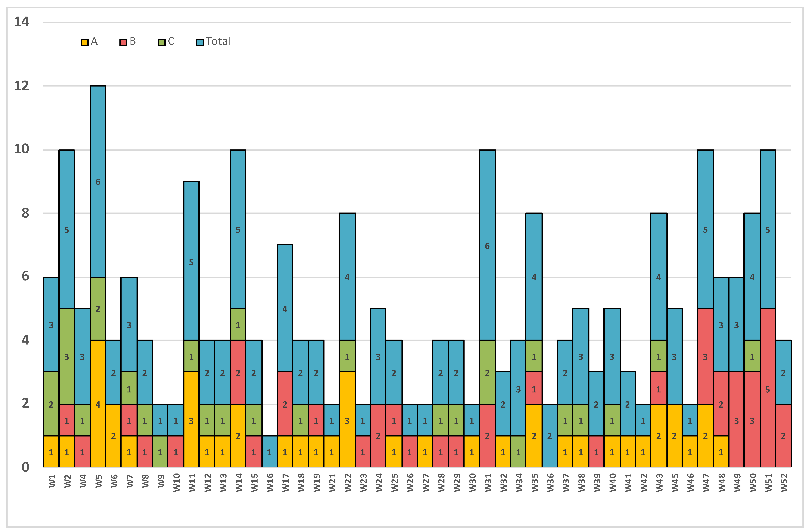Click W50's green C segment labeled 1
This screenshot has width=810, height=532.
pos(752,356)
